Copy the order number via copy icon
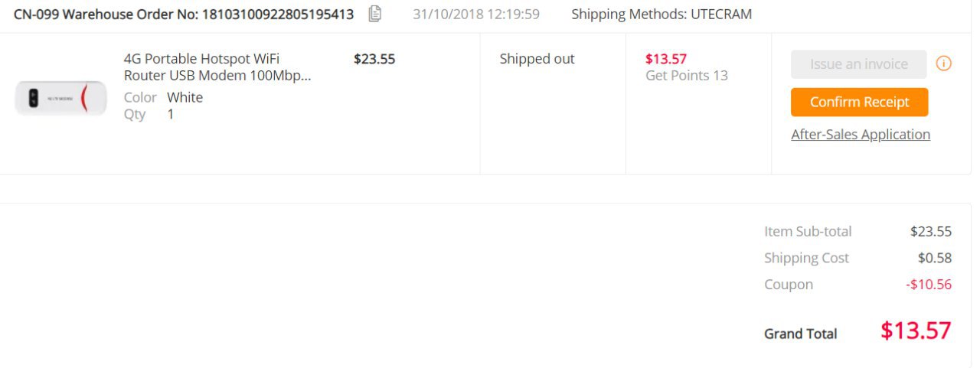This screenshot has height=368, width=980. [374, 14]
